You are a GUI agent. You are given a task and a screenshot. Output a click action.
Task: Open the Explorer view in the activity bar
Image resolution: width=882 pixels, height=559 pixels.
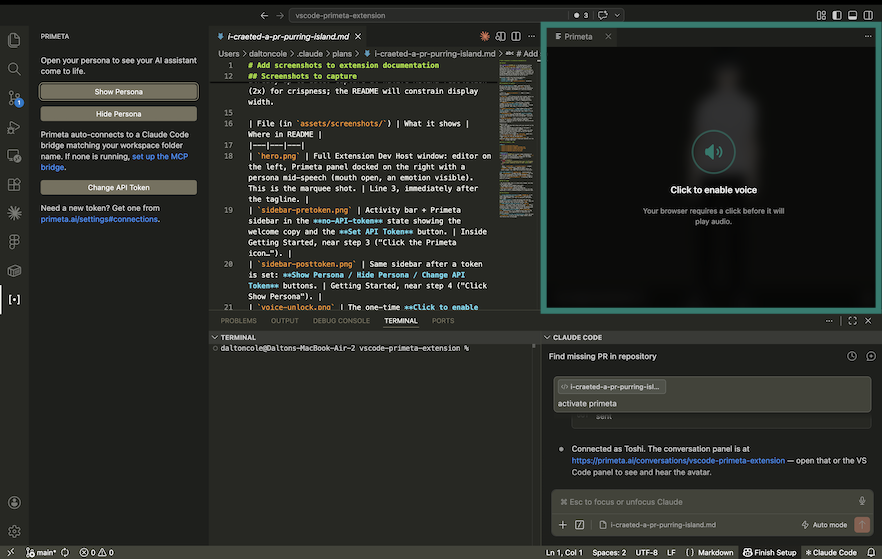pyautogui.click(x=14, y=40)
